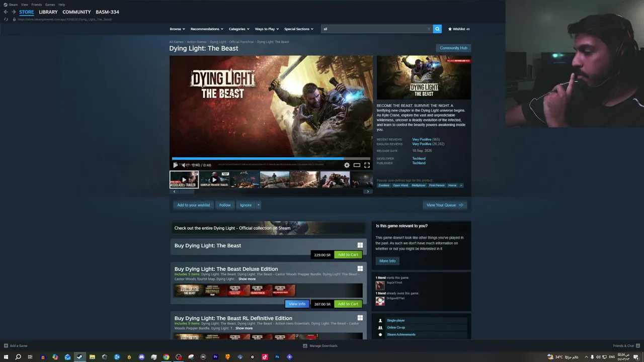Open the BASM-334 profile tab
This screenshot has width=644, height=362.
107,12
